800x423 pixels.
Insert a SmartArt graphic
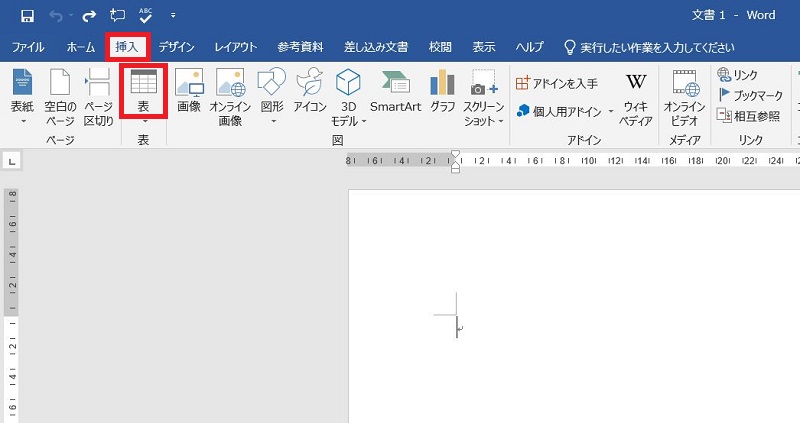[395, 90]
